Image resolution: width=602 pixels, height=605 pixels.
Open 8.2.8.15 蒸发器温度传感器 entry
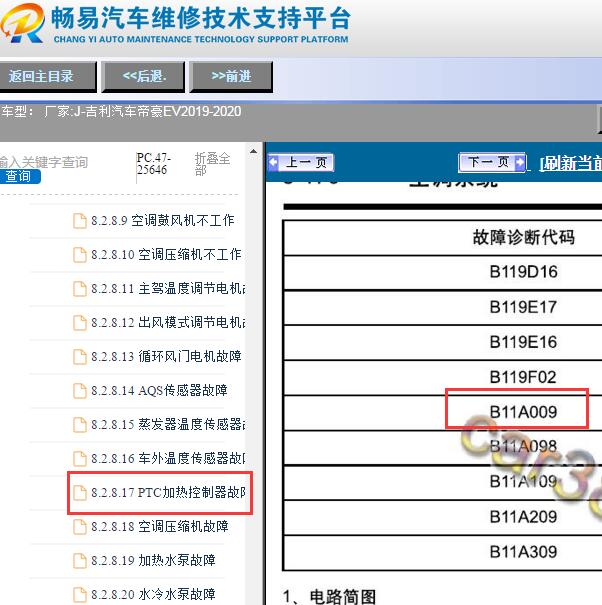pyautogui.click(x=168, y=424)
